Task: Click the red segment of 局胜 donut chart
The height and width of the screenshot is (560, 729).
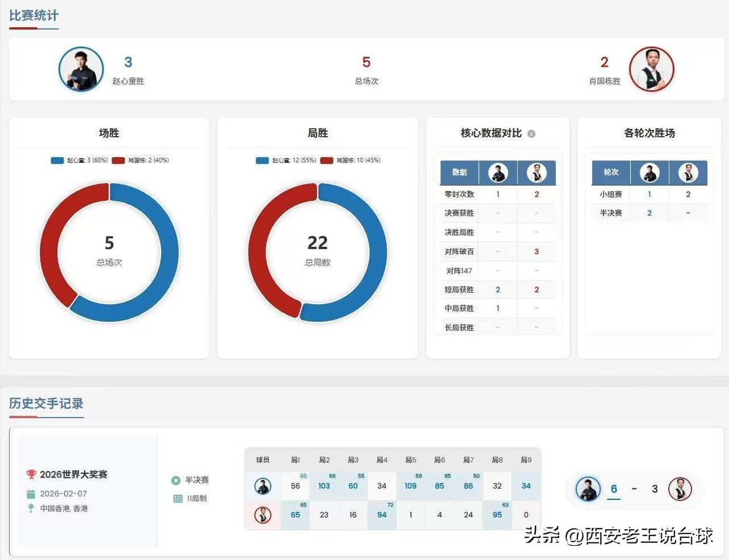Action: pyautogui.click(x=259, y=251)
